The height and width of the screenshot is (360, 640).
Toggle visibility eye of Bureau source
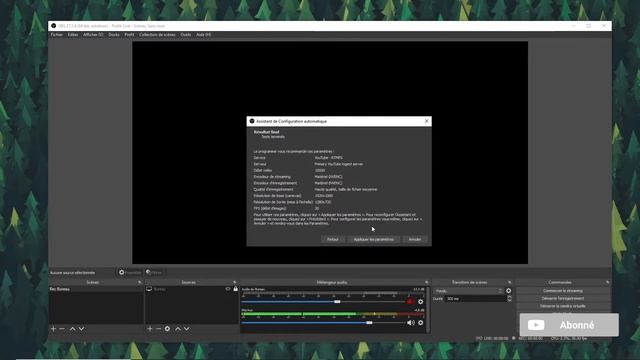point(228,289)
